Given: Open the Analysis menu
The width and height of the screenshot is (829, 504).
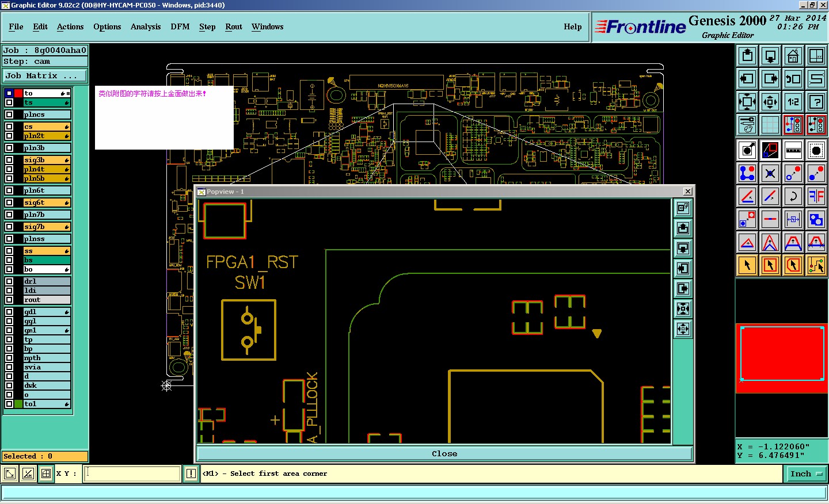Looking at the screenshot, I should point(145,26).
